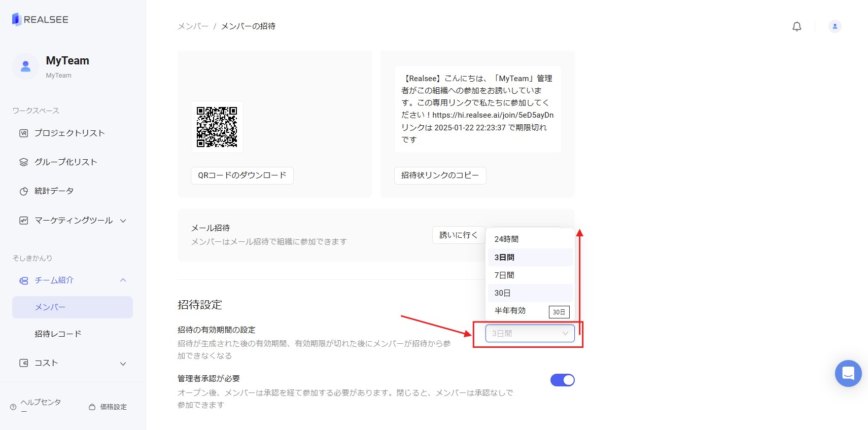This screenshot has height=430, width=868.
Task: Click the メンバーの招待 breadcrumb text
Action: [x=248, y=26]
